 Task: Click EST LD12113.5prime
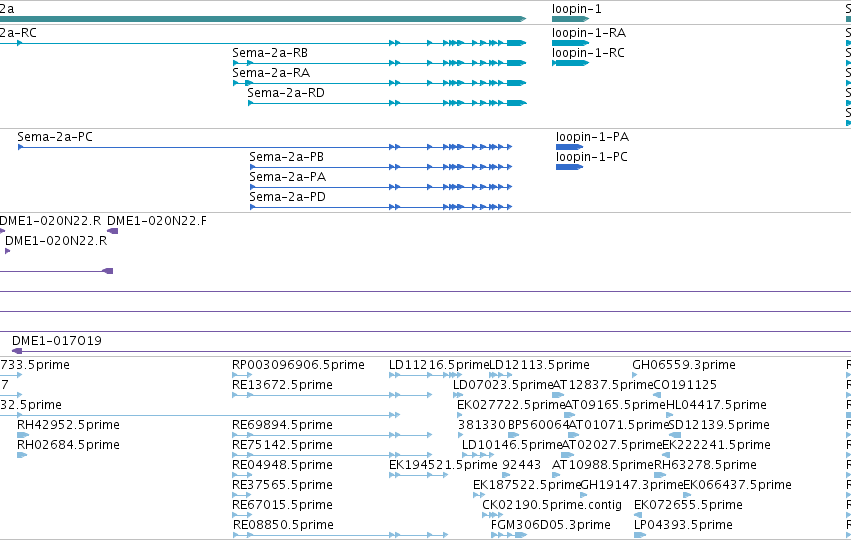(x=539, y=365)
